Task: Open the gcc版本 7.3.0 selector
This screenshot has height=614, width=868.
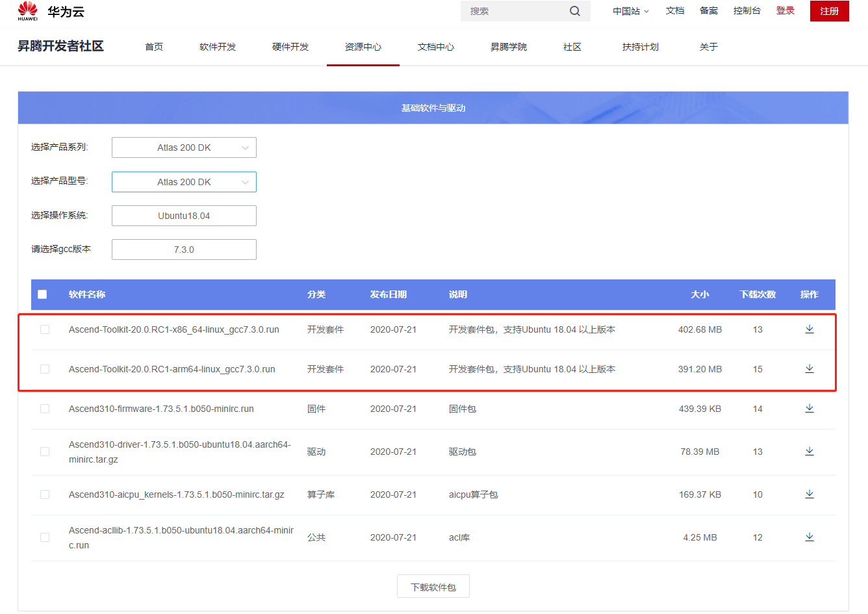Action: click(x=184, y=249)
